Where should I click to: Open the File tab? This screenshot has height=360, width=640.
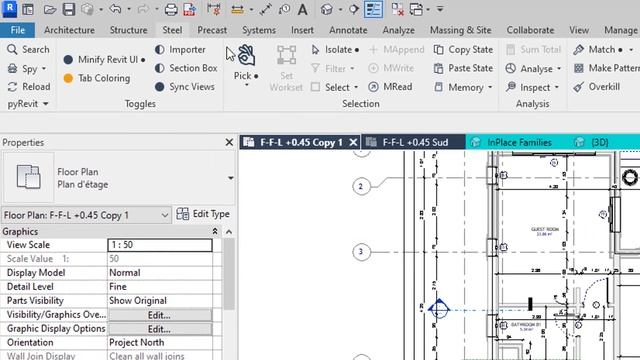click(18, 30)
